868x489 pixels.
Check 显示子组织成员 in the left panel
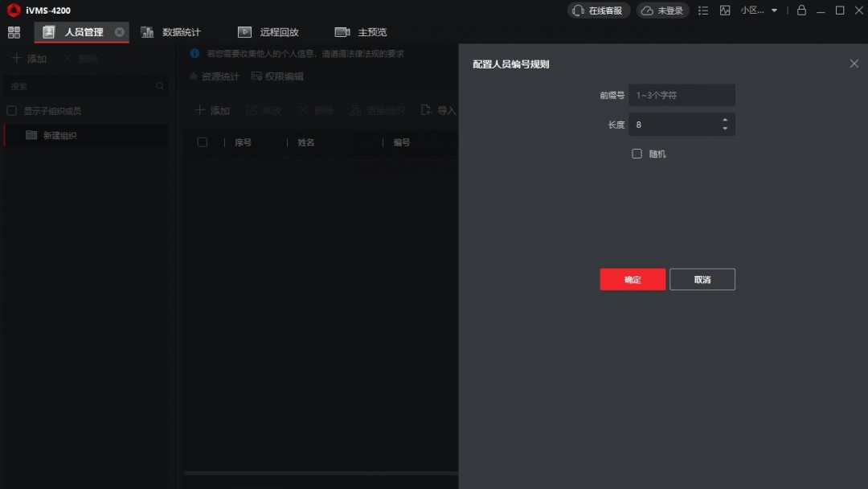coord(12,110)
